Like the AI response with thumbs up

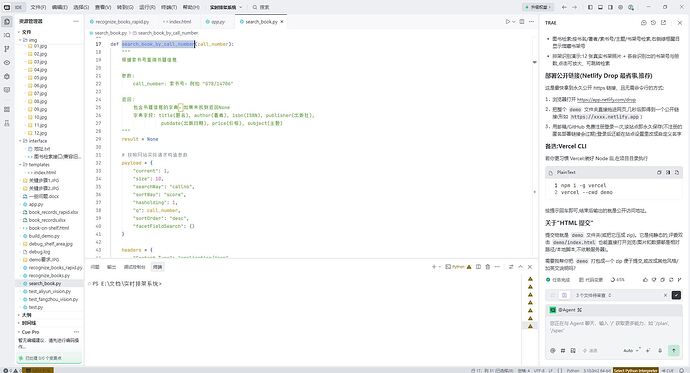coord(646,279)
